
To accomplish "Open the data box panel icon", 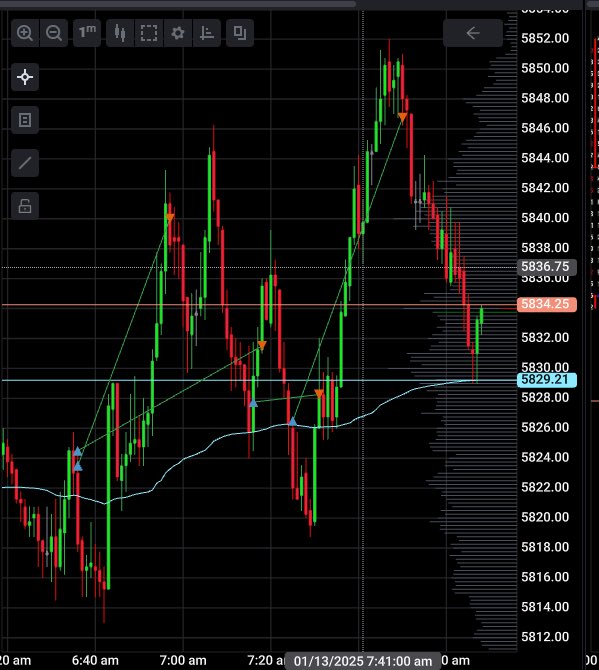I will (25, 120).
